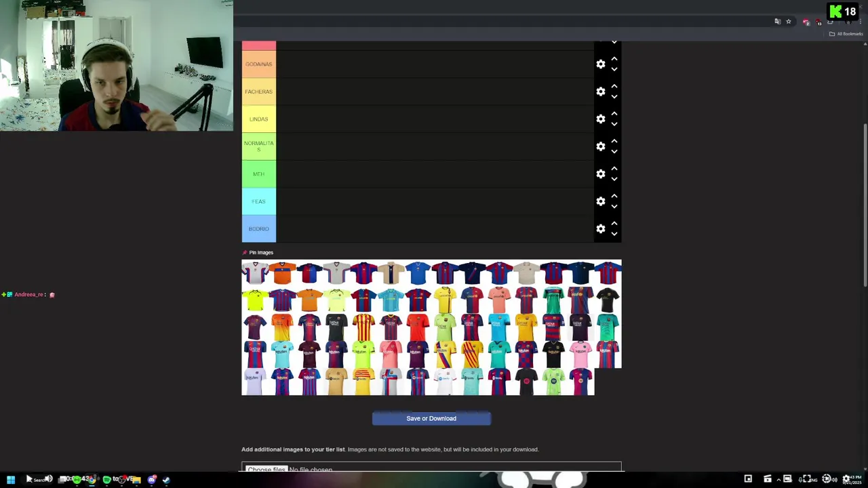Screen dimensions: 868x488
Task: Open the All Bookmarks folder
Action: click(846, 34)
